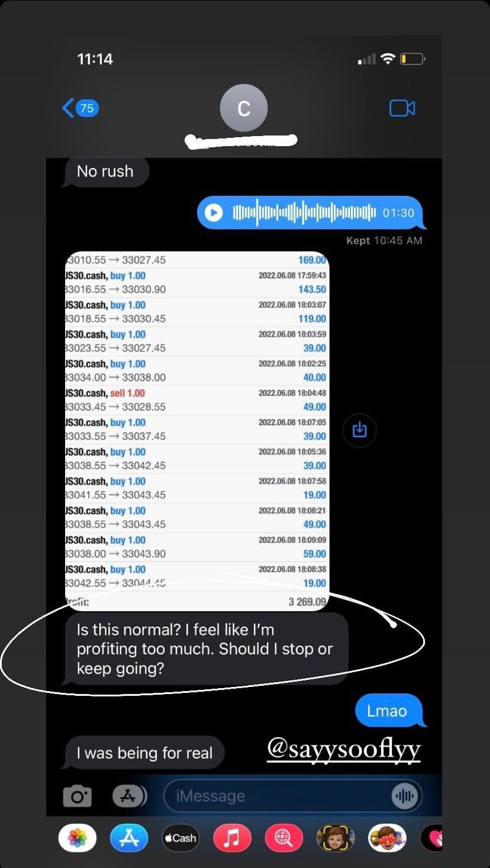490x868 pixels.
Task: Record an audio message with waveform button
Action: 405,796
